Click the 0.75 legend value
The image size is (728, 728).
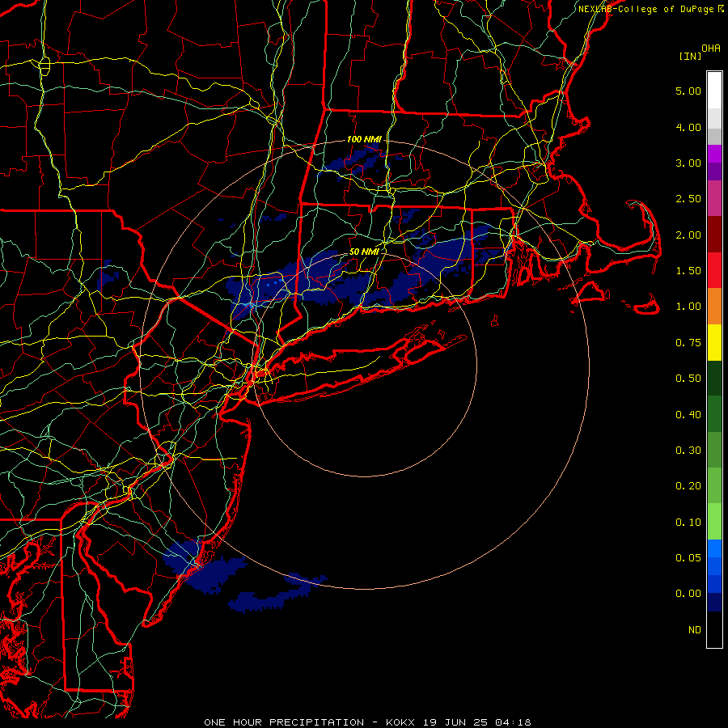click(x=688, y=343)
